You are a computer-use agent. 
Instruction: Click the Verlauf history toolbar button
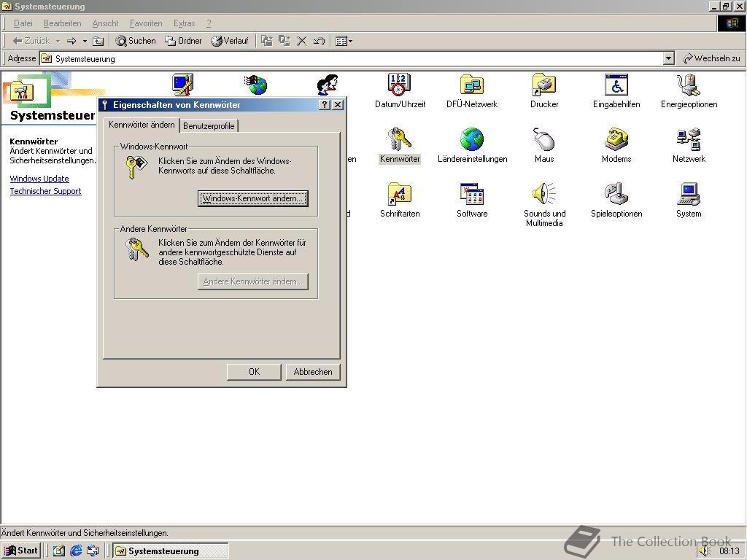pos(230,41)
